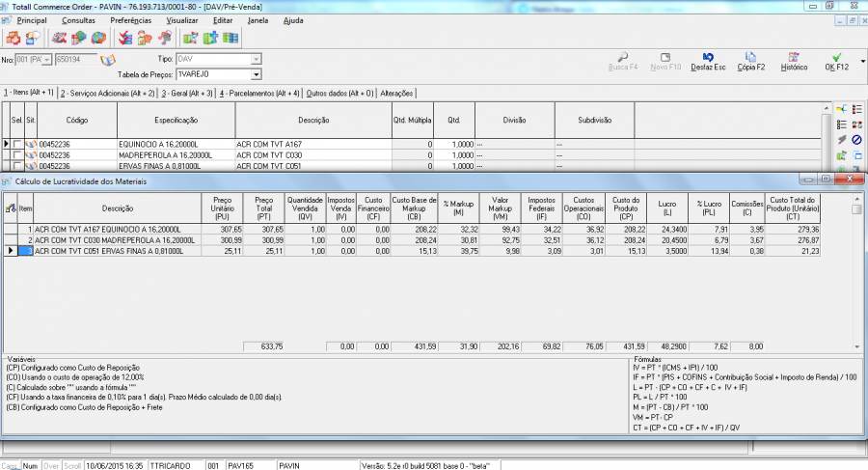This screenshot has height=470, width=868.
Task: Expand the Tabela de Preços dropdown
Action: pos(256,74)
